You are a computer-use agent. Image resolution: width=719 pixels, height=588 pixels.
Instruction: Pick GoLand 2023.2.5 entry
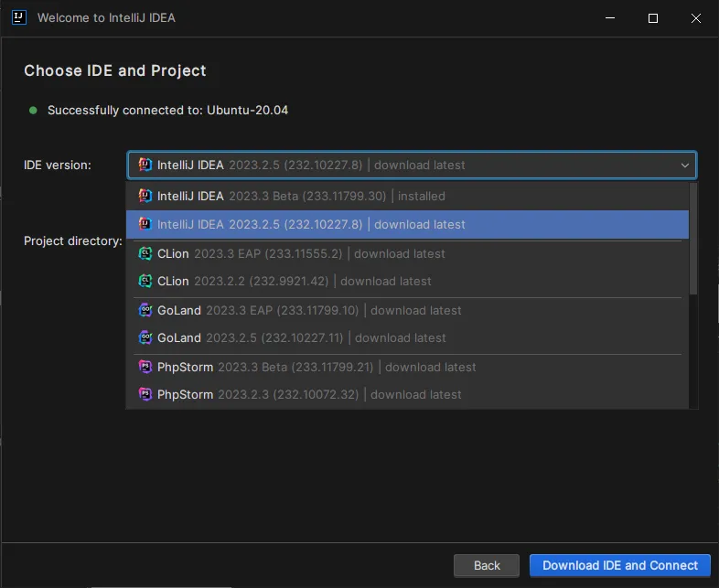click(x=407, y=337)
